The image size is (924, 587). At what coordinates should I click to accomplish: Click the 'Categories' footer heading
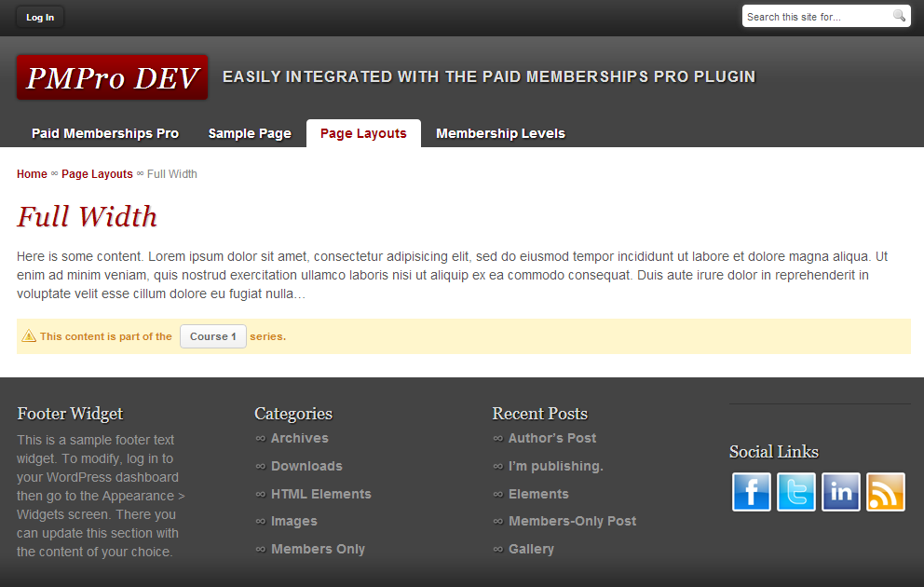coord(293,413)
